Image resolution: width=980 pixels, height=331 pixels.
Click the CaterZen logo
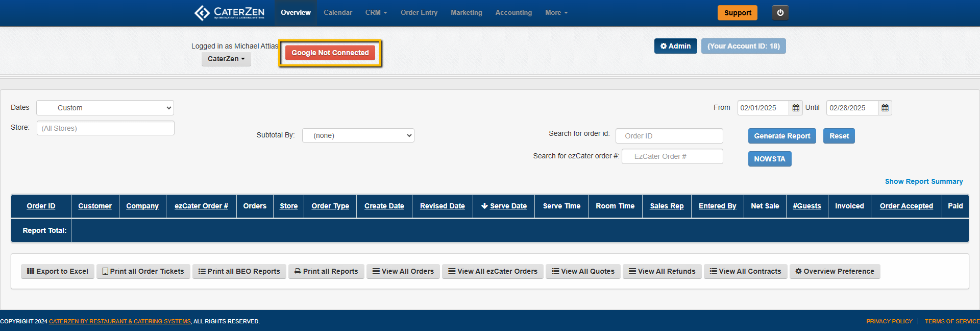tap(230, 13)
